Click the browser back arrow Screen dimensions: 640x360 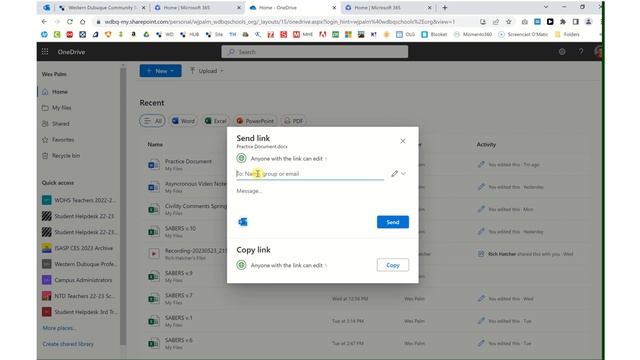click(x=44, y=22)
